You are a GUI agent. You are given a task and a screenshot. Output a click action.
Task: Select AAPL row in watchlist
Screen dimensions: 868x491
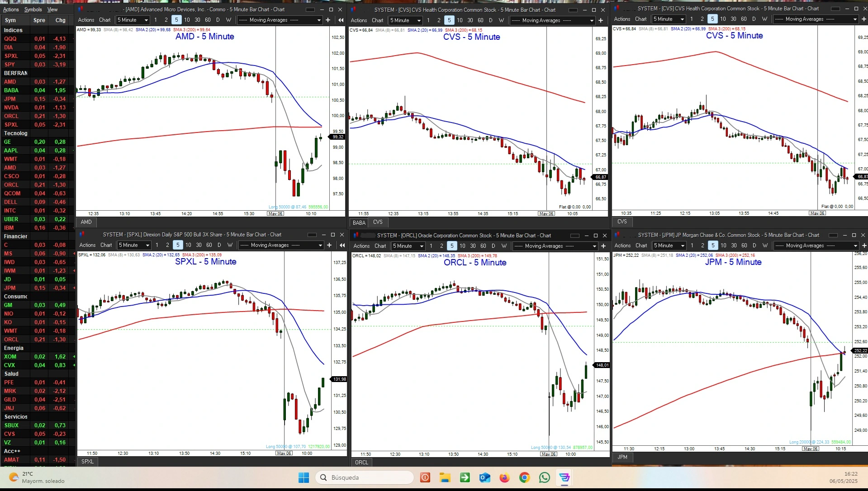coord(37,151)
